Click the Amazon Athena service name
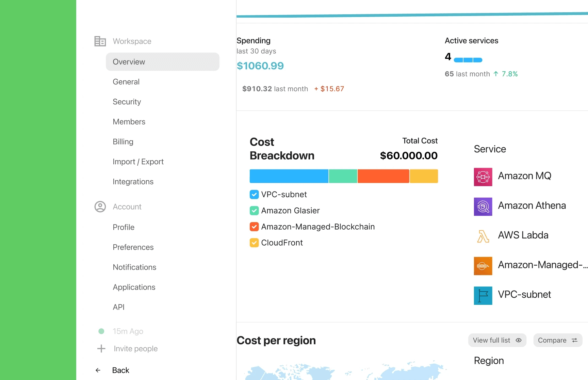This screenshot has width=588, height=380. [x=532, y=205]
